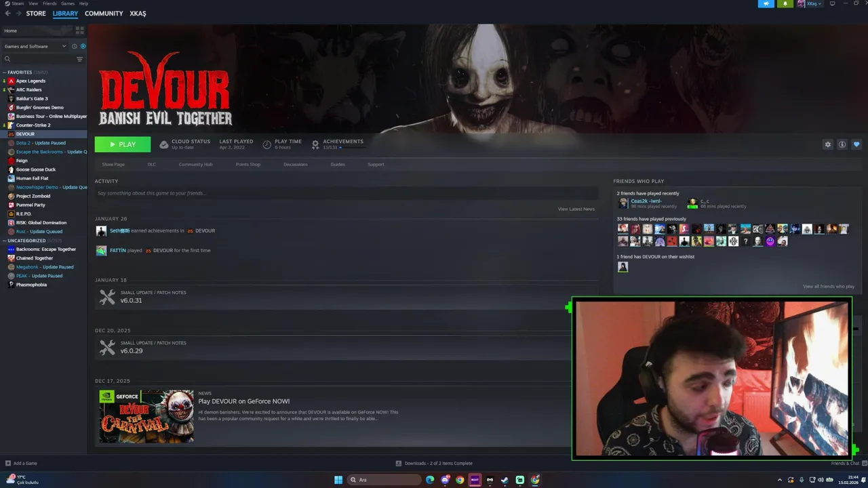Open the library collections grid view icon
Image resolution: width=868 pixels, height=488 pixels.
[79, 30]
